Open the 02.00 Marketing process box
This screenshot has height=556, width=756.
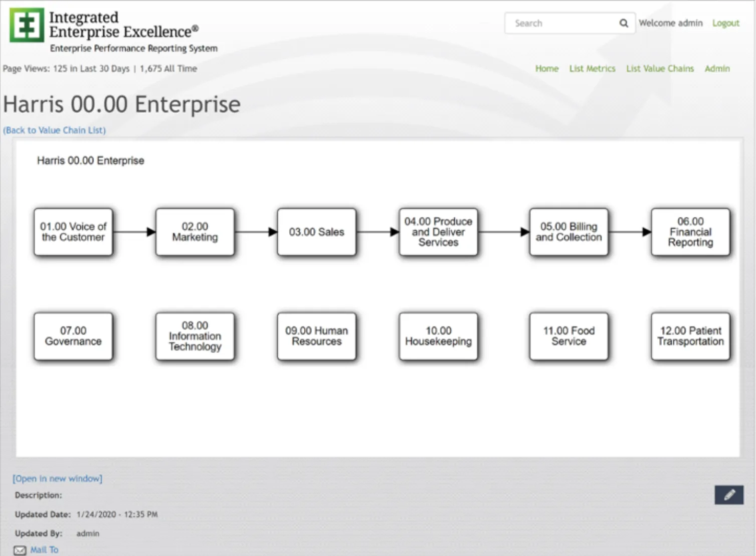[195, 232]
